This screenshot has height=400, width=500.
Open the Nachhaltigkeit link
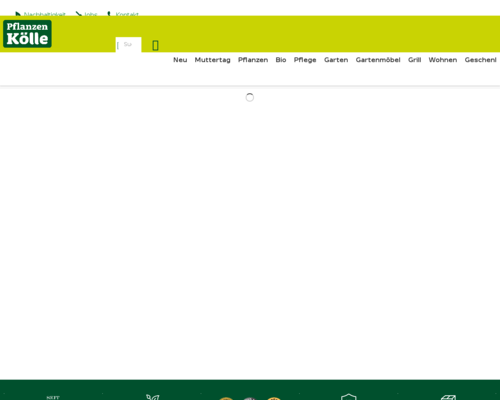click(x=44, y=14)
